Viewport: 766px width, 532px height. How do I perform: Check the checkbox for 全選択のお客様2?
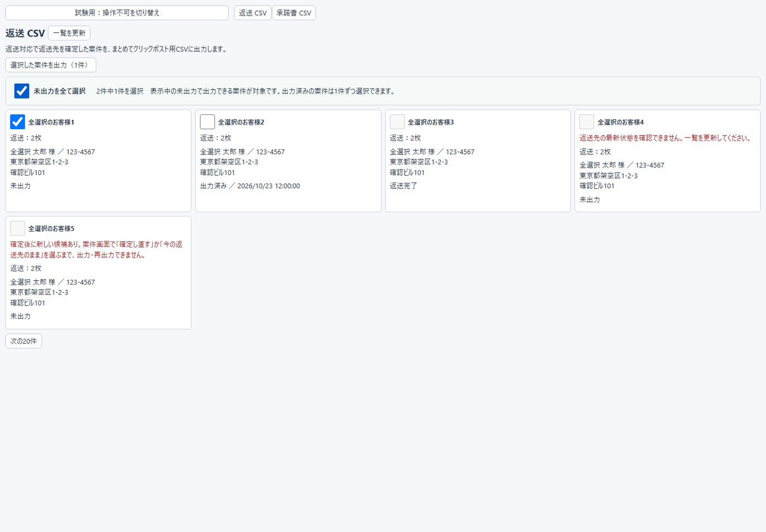tap(207, 122)
